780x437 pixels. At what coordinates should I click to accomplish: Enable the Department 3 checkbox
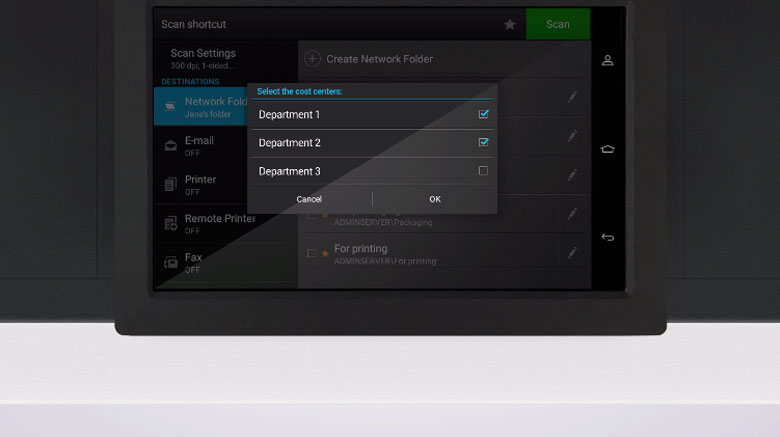[x=483, y=171]
